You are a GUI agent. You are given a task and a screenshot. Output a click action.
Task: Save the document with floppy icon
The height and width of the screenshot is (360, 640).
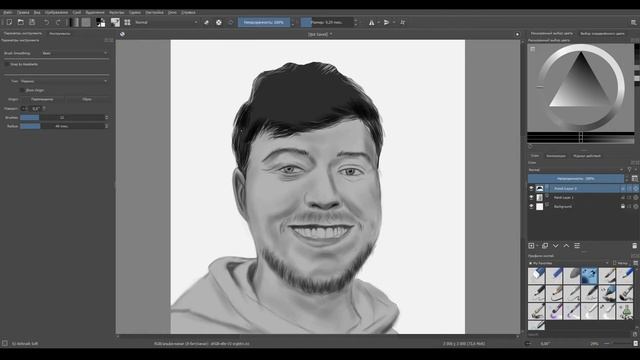(x=32, y=22)
